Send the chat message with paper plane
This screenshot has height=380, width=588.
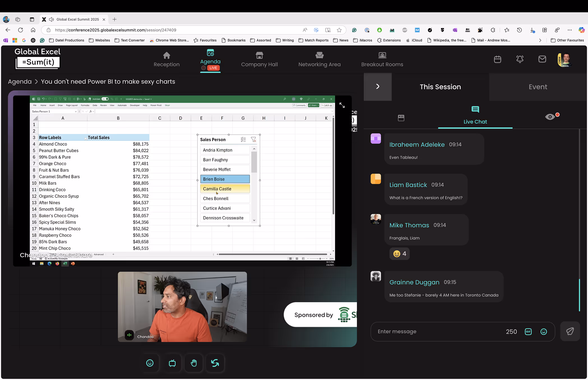pos(570,331)
